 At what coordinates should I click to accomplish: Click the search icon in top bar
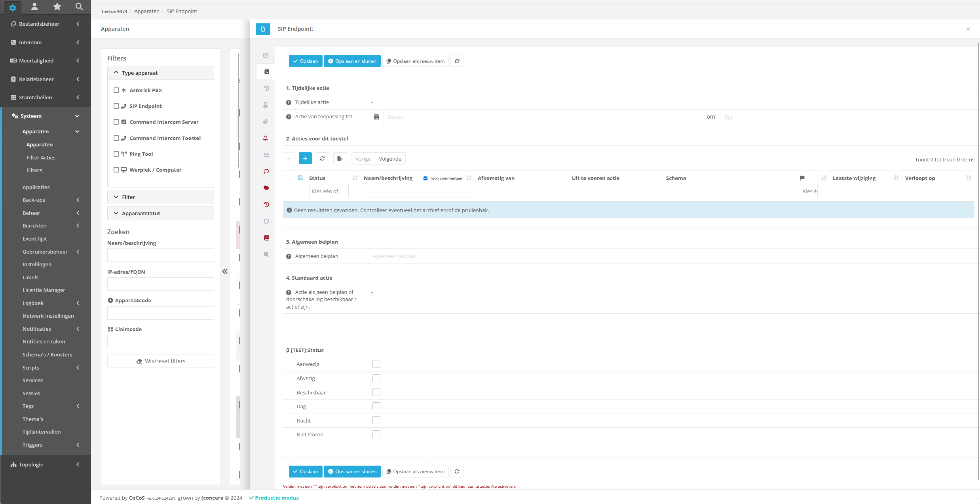(x=79, y=6)
